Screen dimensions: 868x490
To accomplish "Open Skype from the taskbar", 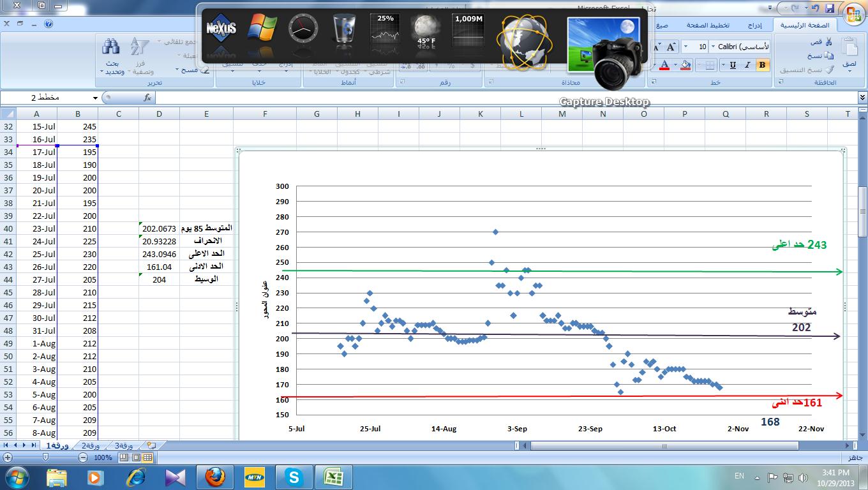I will (x=294, y=477).
